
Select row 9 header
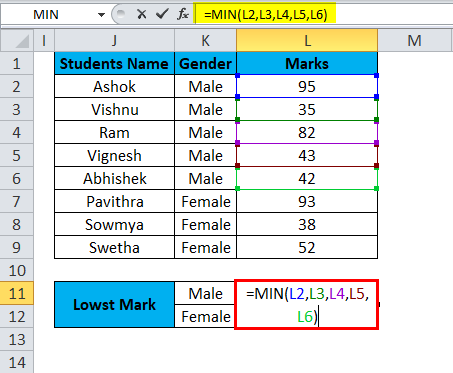click(17, 247)
